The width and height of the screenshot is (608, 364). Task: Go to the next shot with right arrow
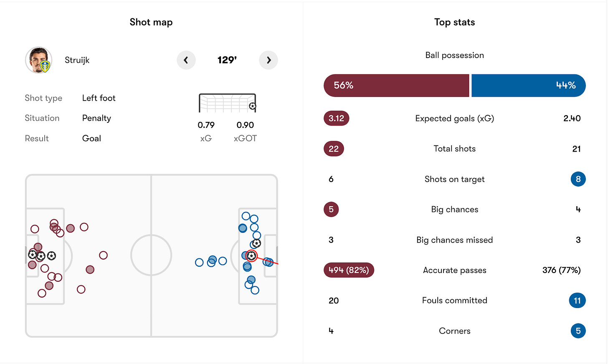click(x=269, y=60)
